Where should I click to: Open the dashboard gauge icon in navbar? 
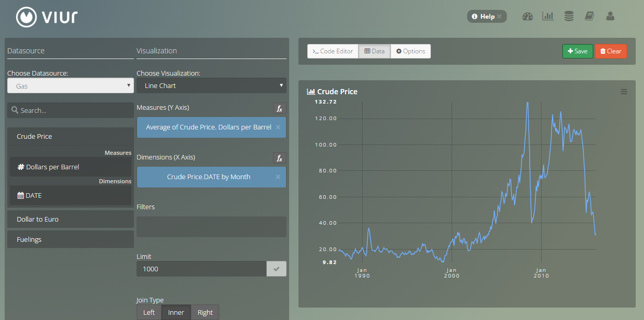coord(527,16)
